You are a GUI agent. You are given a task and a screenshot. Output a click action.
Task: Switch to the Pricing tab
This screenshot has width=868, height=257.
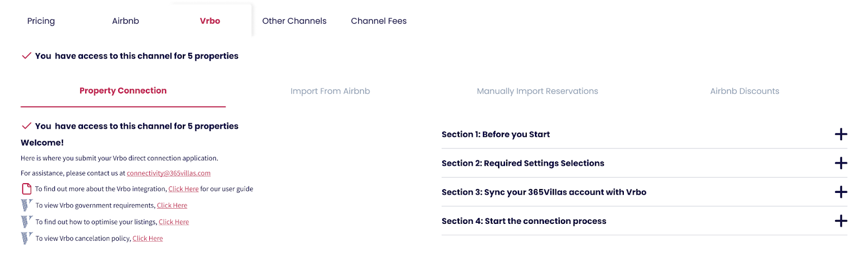[41, 21]
